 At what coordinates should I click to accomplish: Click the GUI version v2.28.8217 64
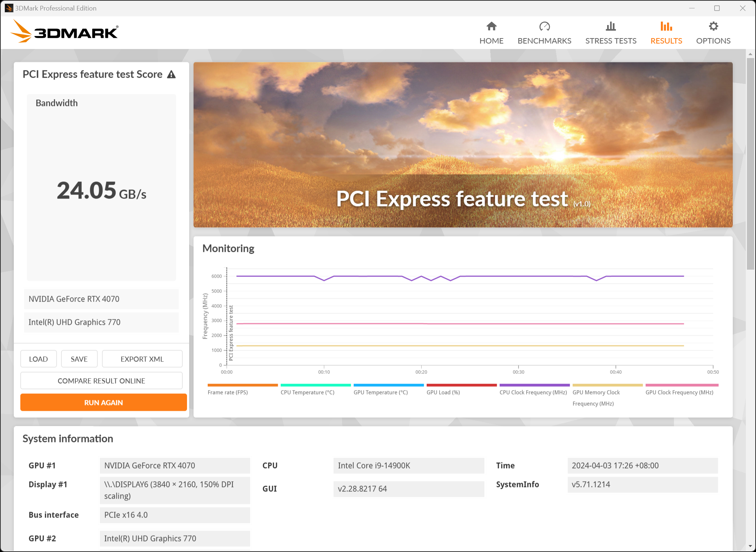[x=409, y=489]
